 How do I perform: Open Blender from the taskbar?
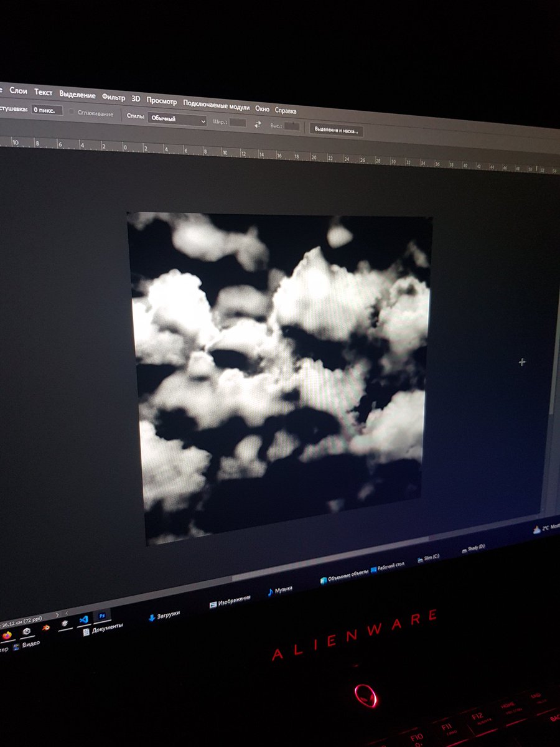point(46,627)
